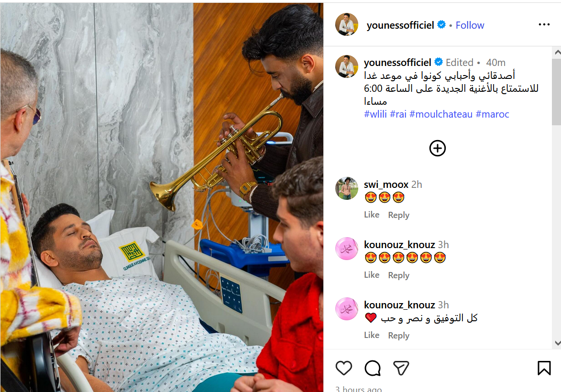
Task: Open the three-dots more options menu
Action: click(544, 24)
